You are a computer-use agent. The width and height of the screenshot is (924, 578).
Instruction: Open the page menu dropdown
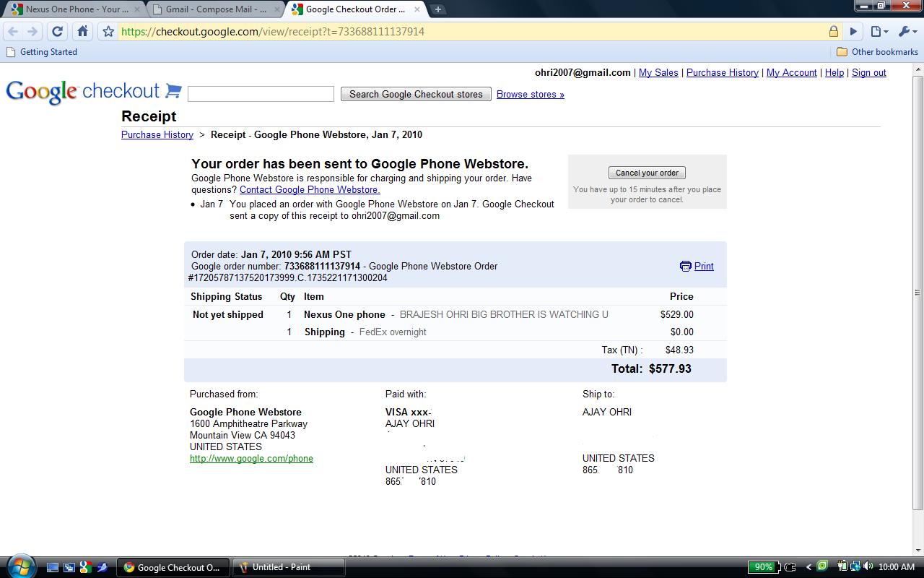coord(879,31)
